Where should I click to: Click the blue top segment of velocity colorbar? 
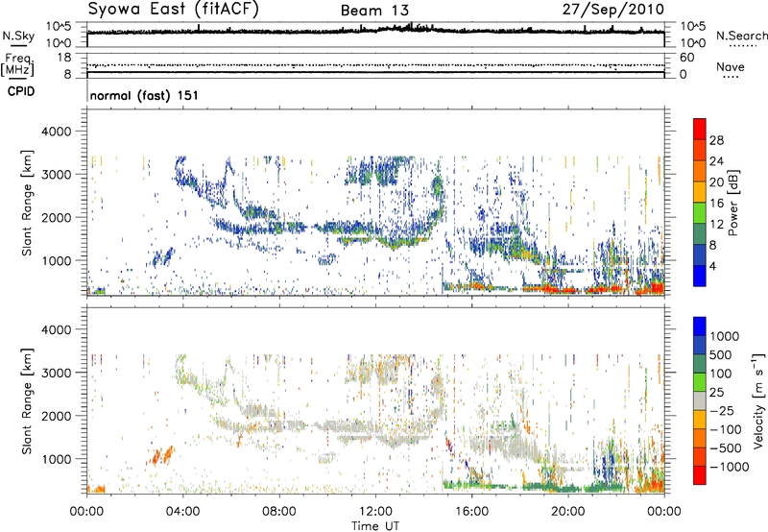(x=700, y=326)
